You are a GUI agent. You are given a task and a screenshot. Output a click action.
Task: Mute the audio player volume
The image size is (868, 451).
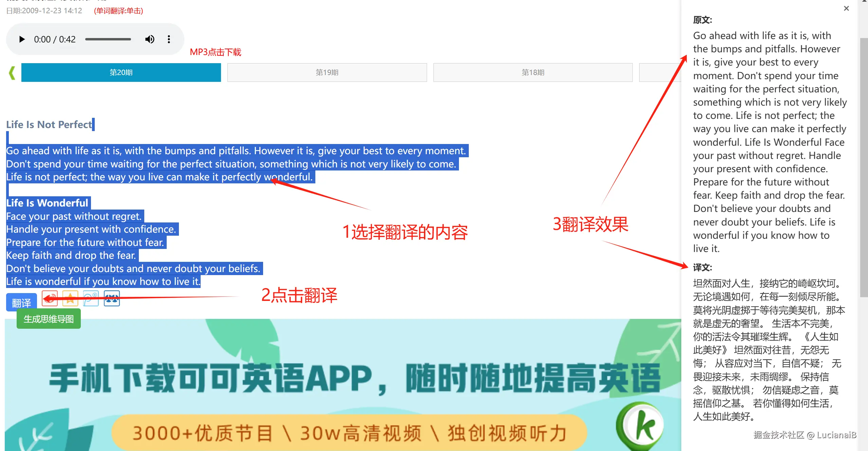[x=150, y=39]
